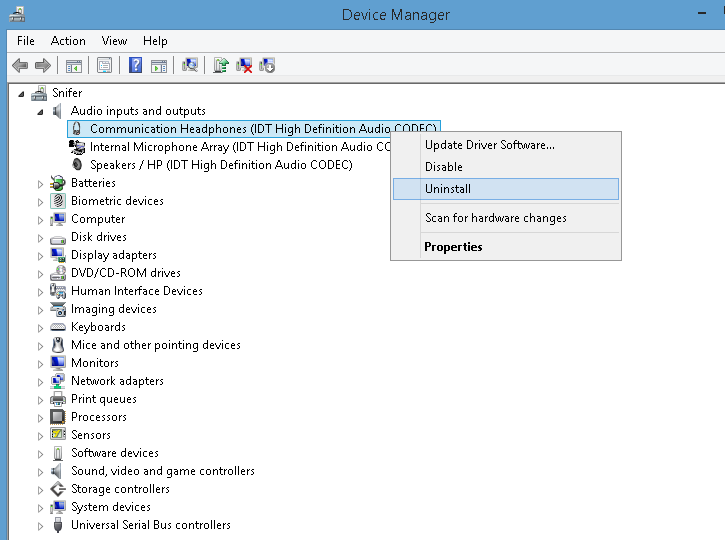This screenshot has width=725, height=540.
Task: Select the Storage controllers label
Action: pyautogui.click(x=120, y=489)
